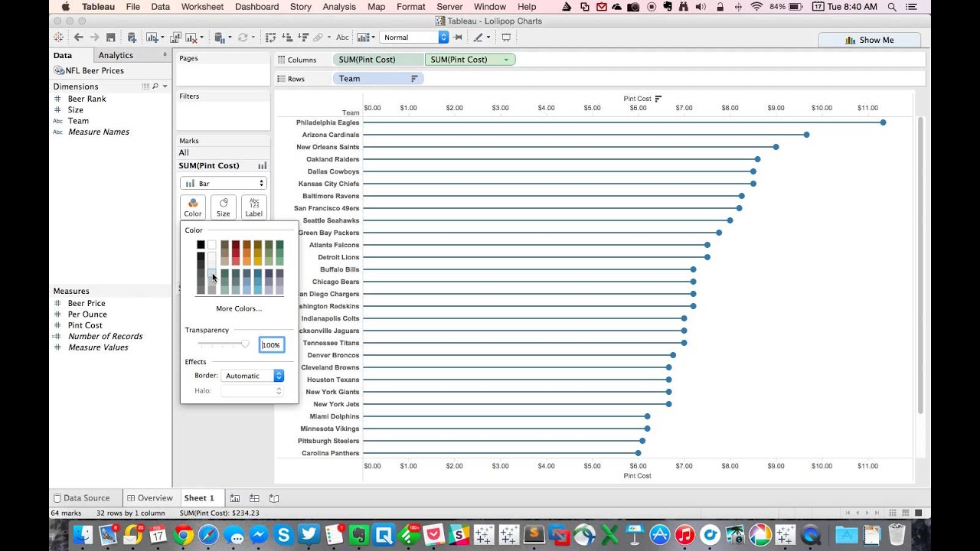Open Dimensions pane menu arrow
This screenshot has height=551, width=980.
click(x=165, y=86)
